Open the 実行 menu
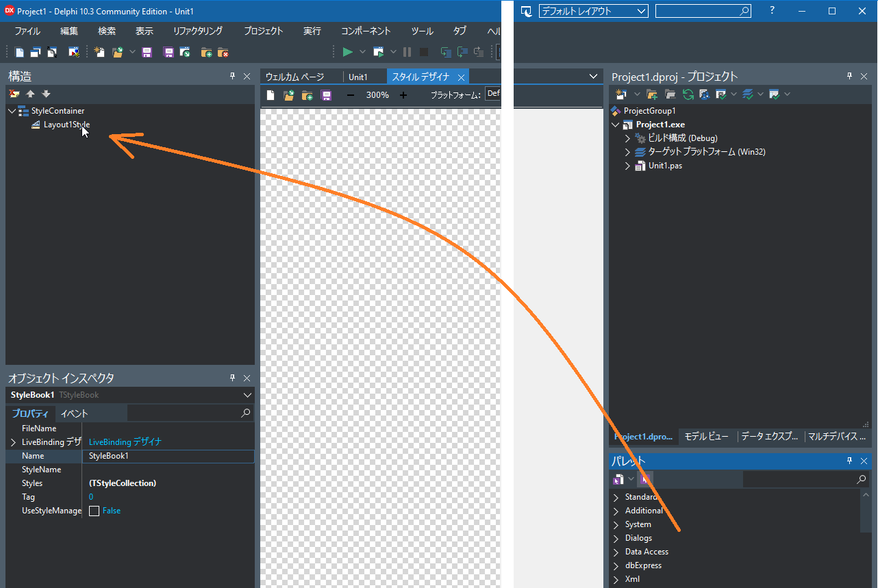 [312, 31]
